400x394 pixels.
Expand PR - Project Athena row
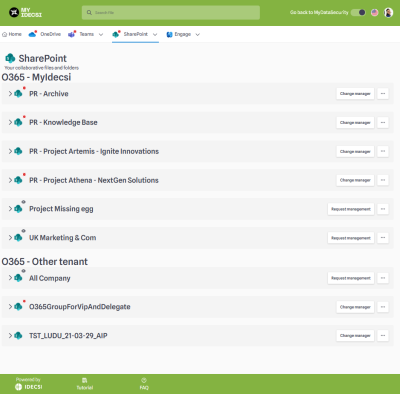[x=10, y=180]
